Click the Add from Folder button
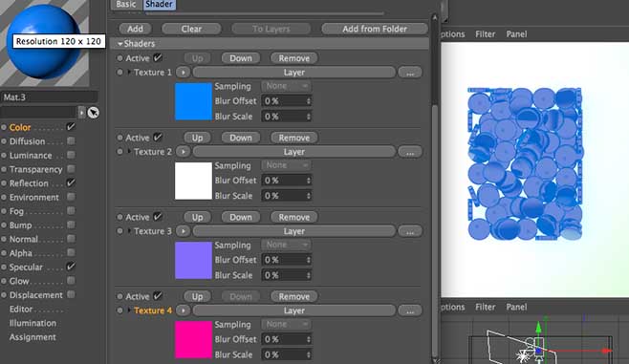This screenshot has width=629, height=364. (x=375, y=29)
